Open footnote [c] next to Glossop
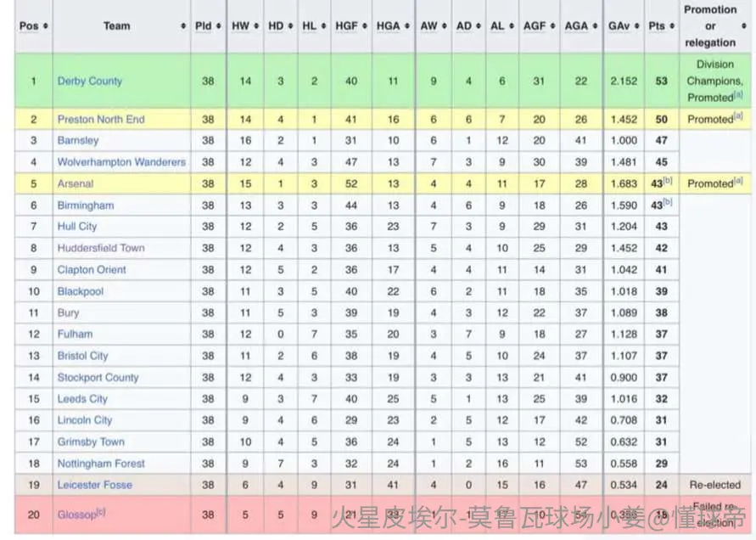Viewport: 756px width, 540px height. point(100,511)
